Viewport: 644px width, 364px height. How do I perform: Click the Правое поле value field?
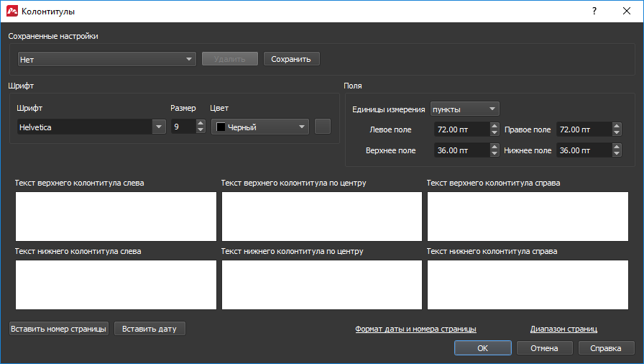(584, 129)
